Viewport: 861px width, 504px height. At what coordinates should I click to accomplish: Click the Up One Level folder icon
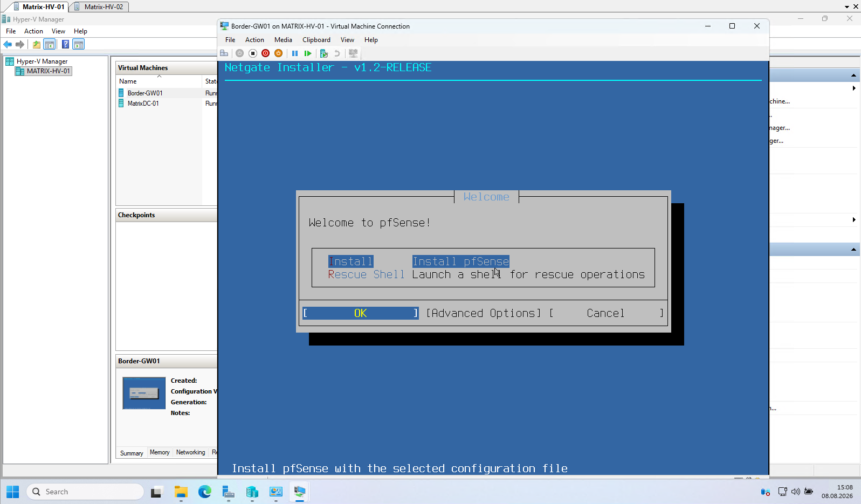coord(36,44)
